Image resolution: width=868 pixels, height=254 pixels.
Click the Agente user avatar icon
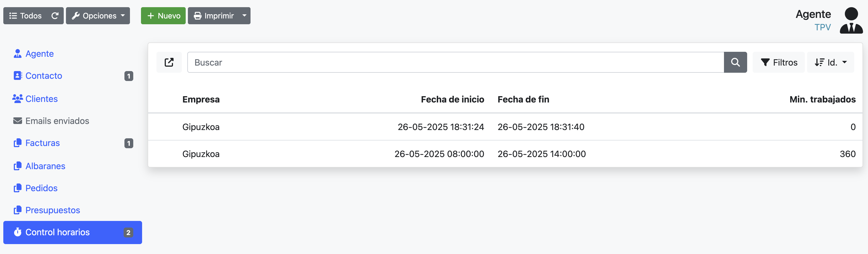(x=851, y=20)
